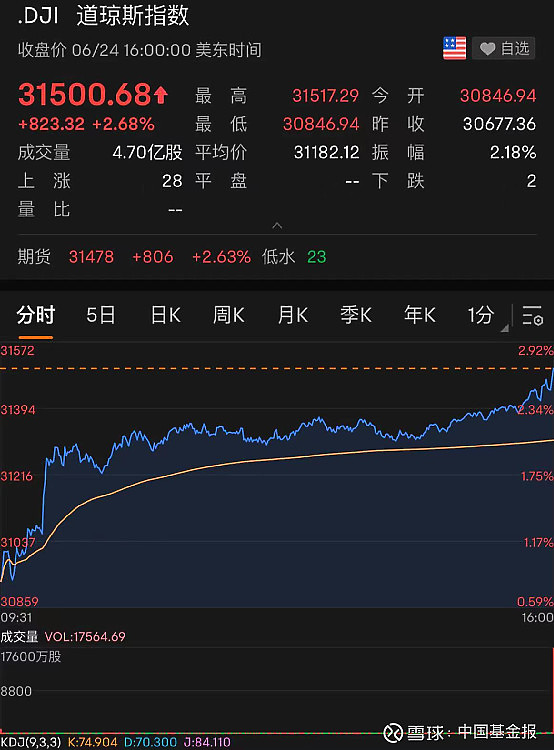Open the 周K chart tab
Viewport: 554px width, 750px height.
click(229, 315)
